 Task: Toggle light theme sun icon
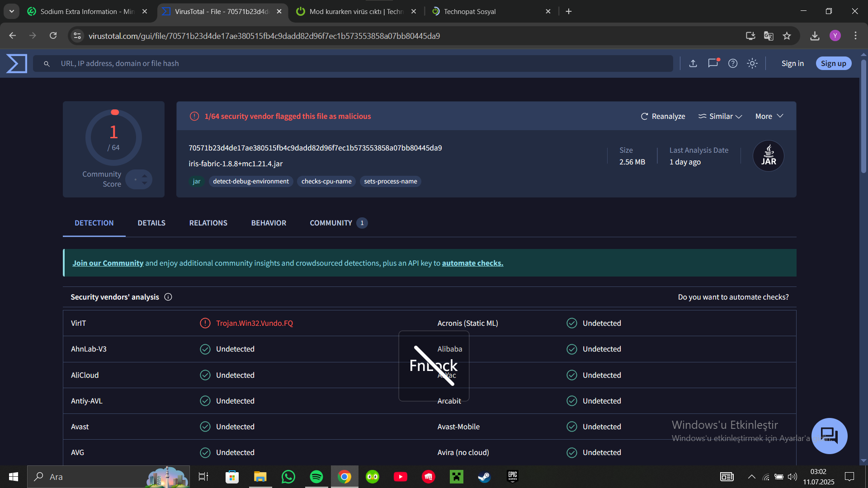tap(752, 63)
